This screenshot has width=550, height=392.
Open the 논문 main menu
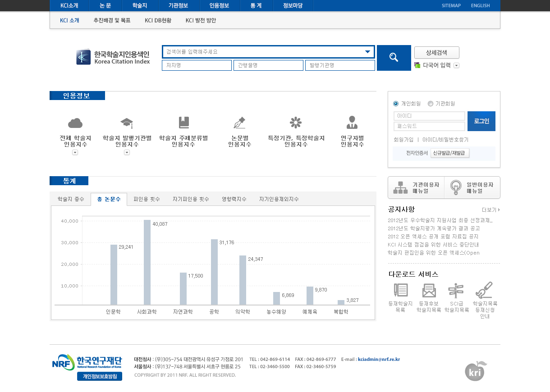pos(105,5)
